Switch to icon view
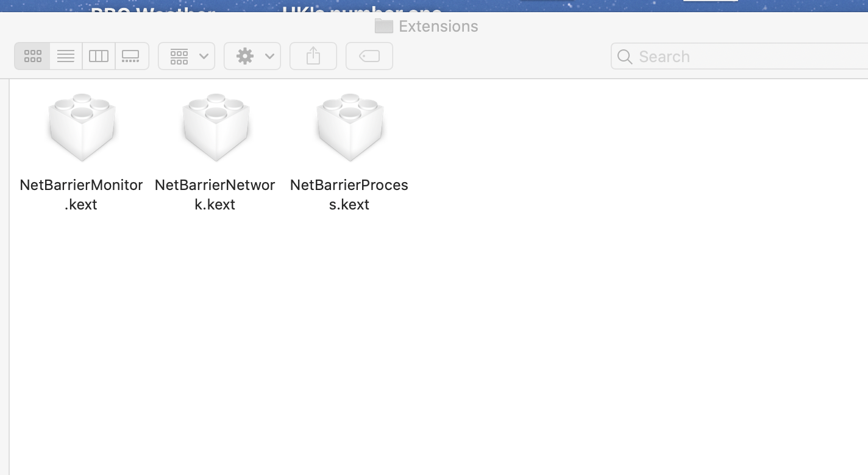This screenshot has height=475, width=868. coord(32,56)
